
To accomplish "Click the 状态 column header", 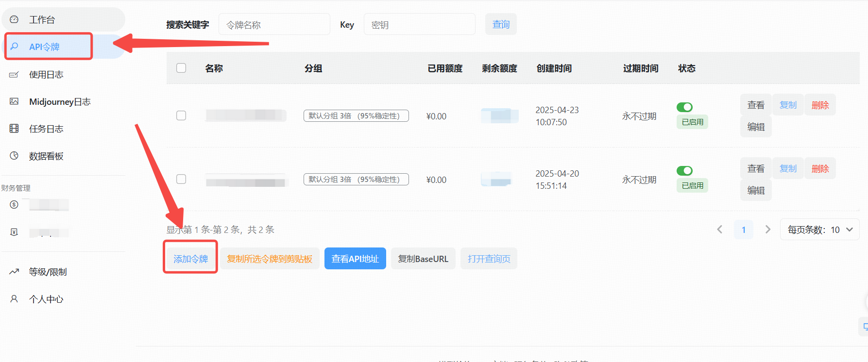I will click(687, 68).
